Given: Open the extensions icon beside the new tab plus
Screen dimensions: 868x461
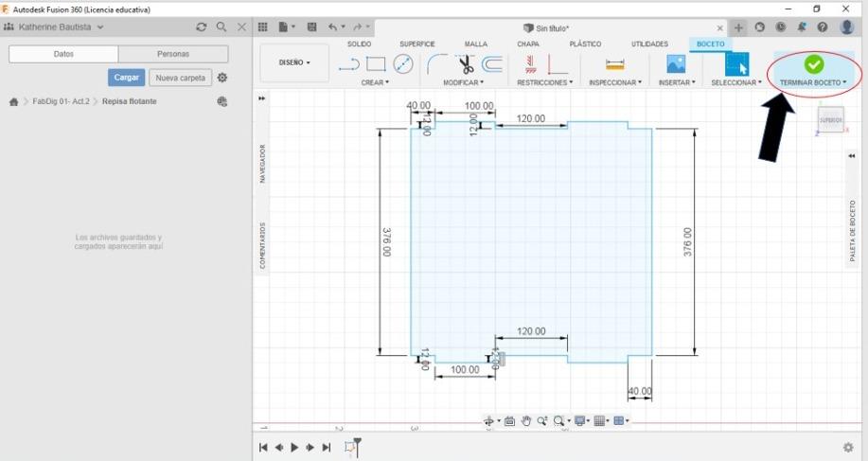Looking at the screenshot, I should (759, 27).
